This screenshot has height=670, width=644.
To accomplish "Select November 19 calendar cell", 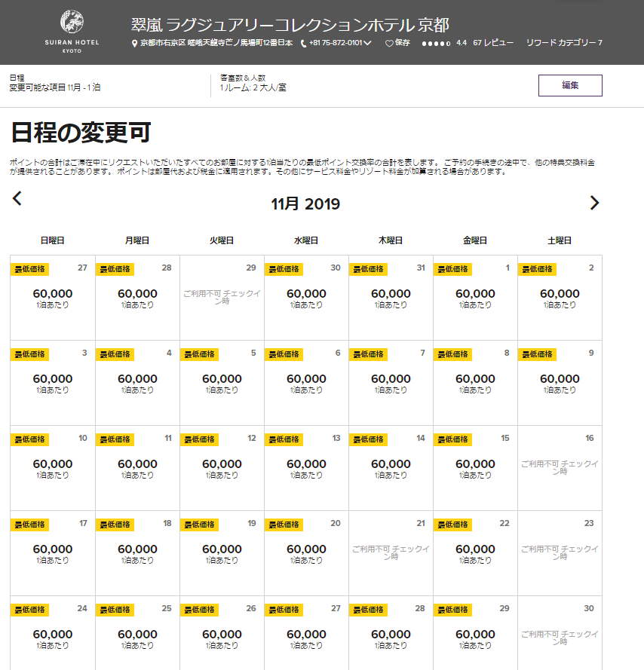I will pyautogui.click(x=222, y=553).
